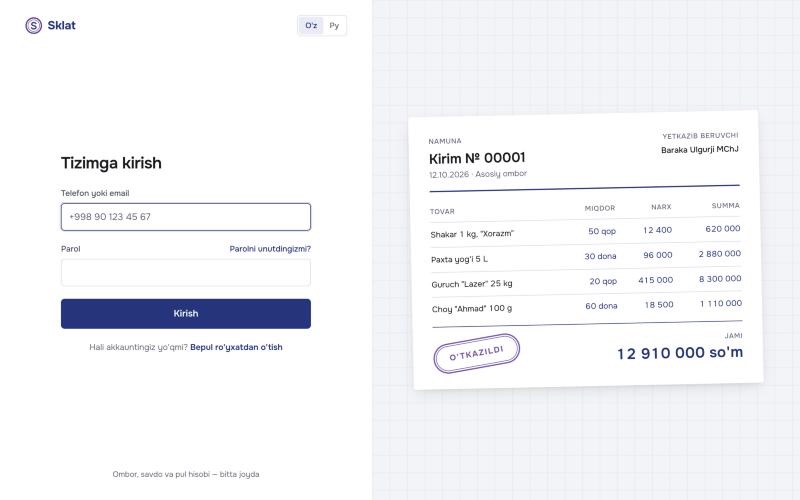Select the Shakar 1 kg Xorazm row
Viewport: 800px width, 500px height.
[x=585, y=232]
